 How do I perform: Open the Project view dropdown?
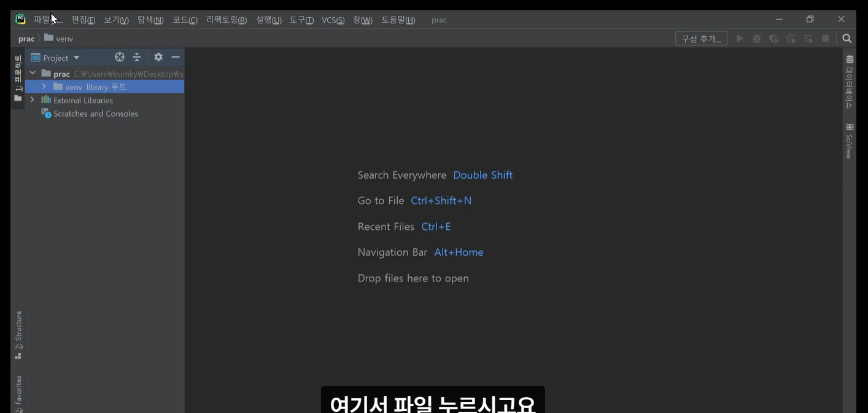56,58
